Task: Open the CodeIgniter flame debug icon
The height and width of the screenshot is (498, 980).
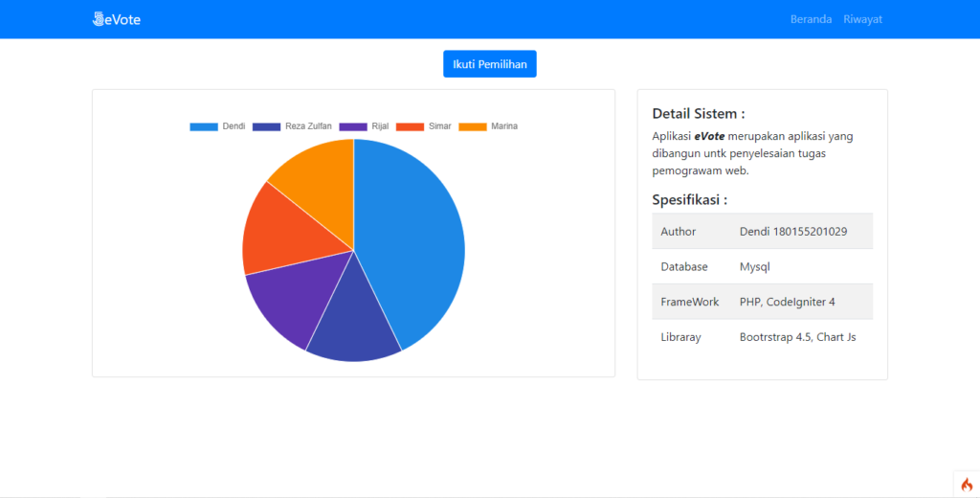Action: pyautogui.click(x=966, y=484)
